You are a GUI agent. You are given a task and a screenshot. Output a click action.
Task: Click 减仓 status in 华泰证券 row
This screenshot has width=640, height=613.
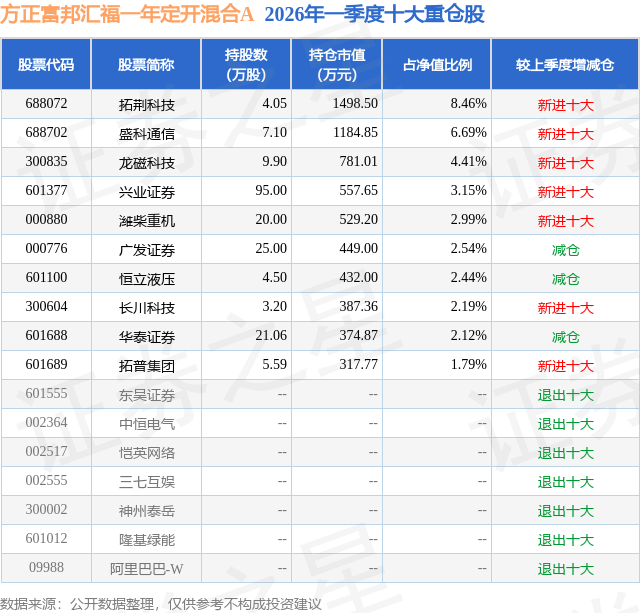point(565,337)
